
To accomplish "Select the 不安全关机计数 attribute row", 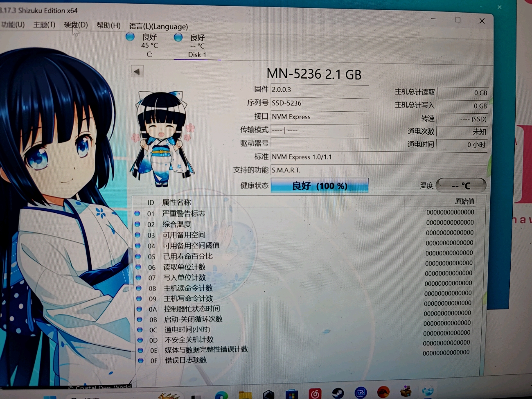I will click(x=305, y=337).
